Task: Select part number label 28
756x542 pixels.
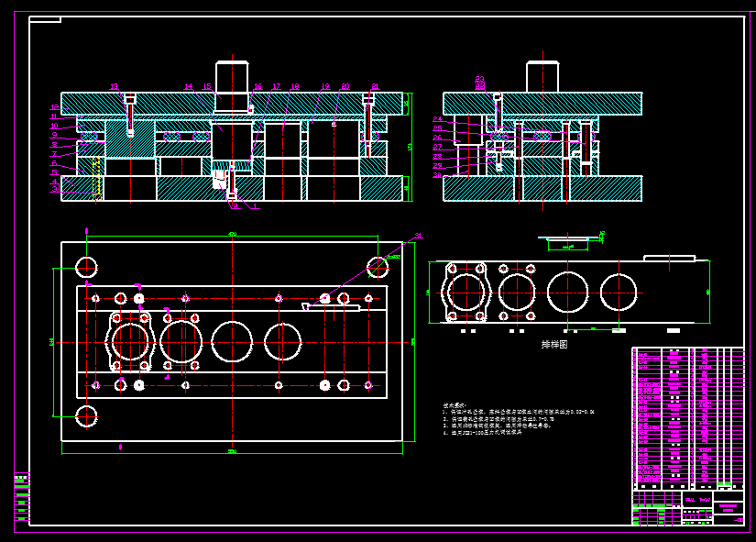Action: (437, 157)
